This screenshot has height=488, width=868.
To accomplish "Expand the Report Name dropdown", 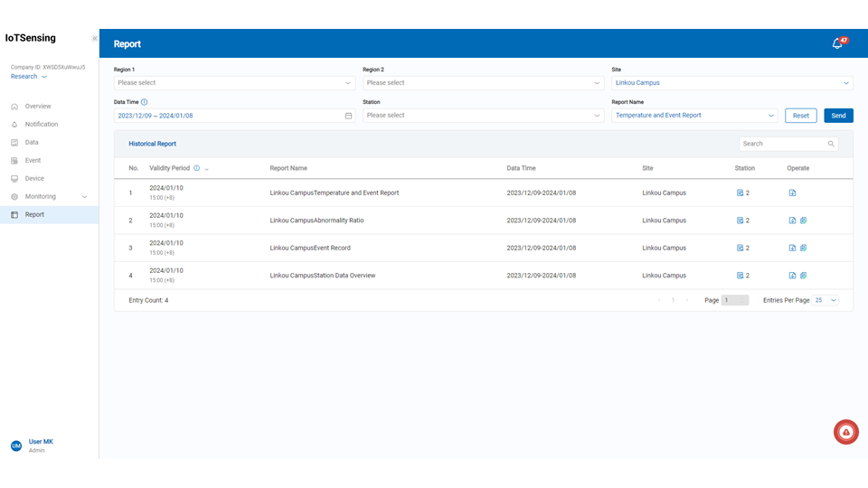I will coord(693,116).
